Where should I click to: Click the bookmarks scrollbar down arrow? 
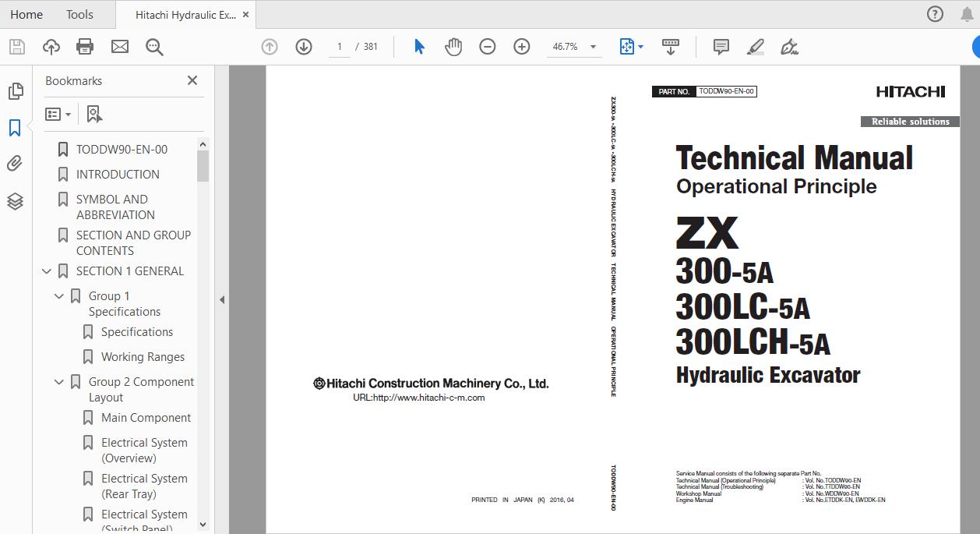[x=203, y=525]
